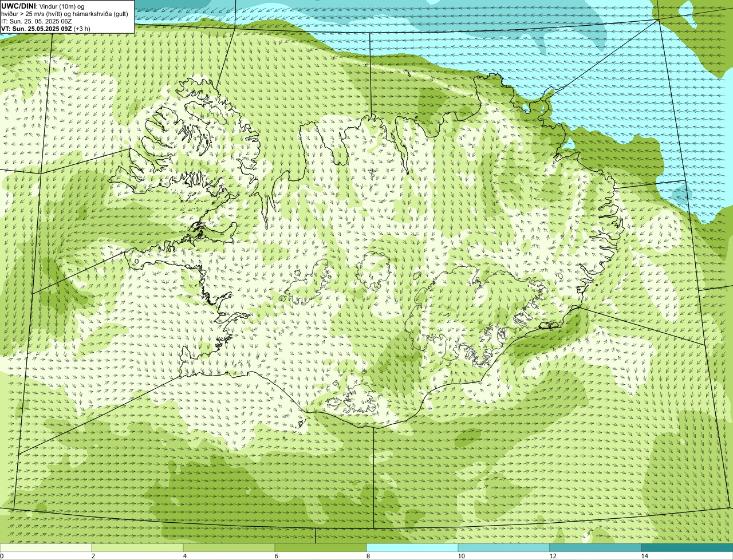Click the legend label '6'
Image resolution: width=733 pixels, height=560 pixels.
coord(277,556)
